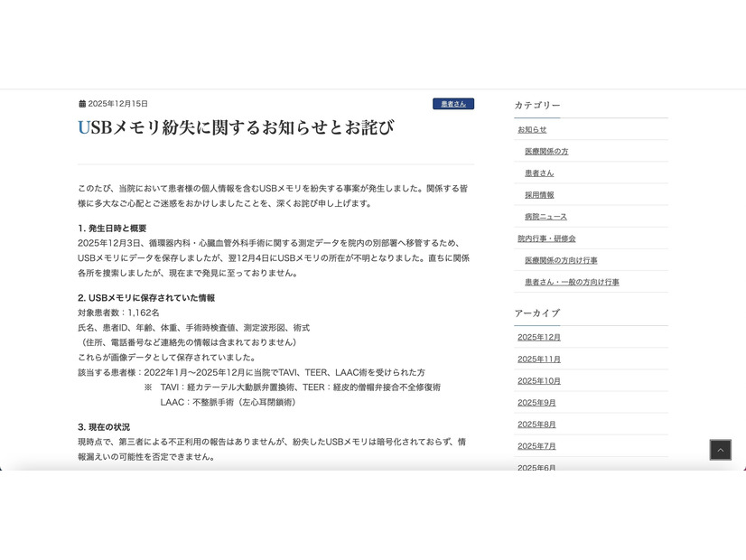Screen dimensions: 746x560
Task: Open the 患者さん tag badge near the title
Action: (x=453, y=103)
